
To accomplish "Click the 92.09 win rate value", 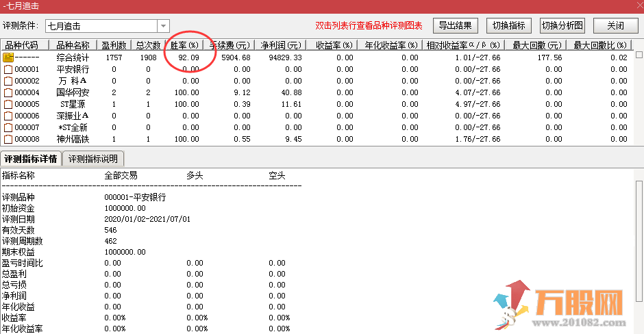I will [x=188, y=57].
